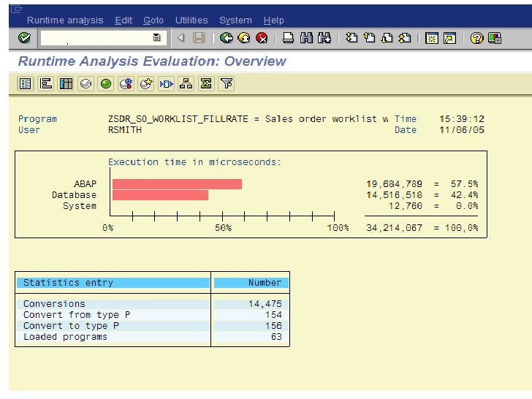Open the hierarchy list icon
The width and height of the screenshot is (532, 399).
[45, 83]
